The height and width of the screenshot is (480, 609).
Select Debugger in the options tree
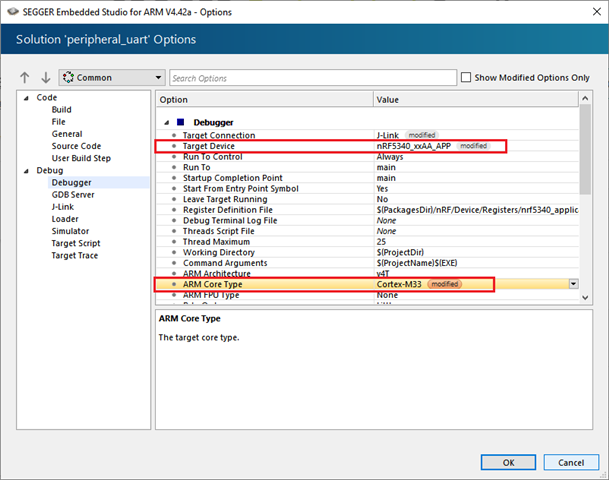(71, 183)
